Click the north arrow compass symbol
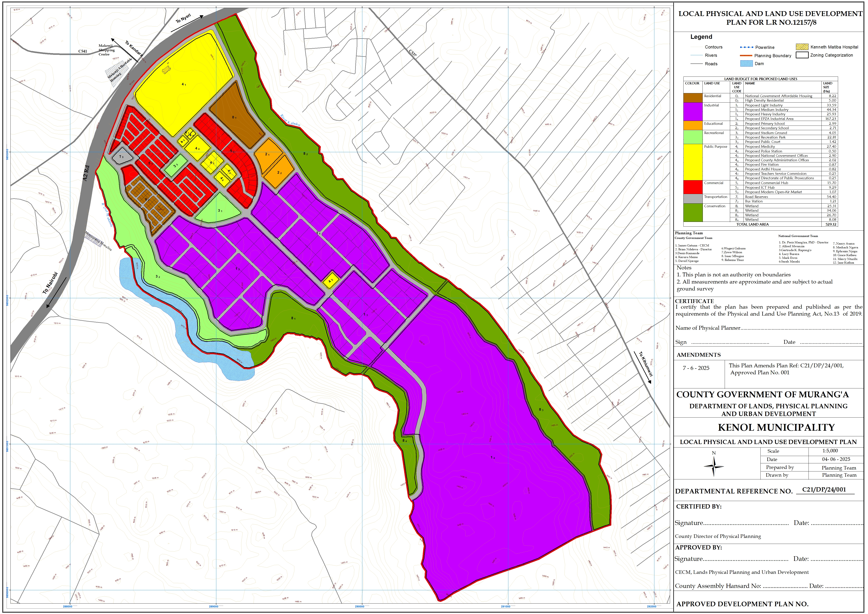This screenshot has width=868, height=614. click(x=713, y=466)
